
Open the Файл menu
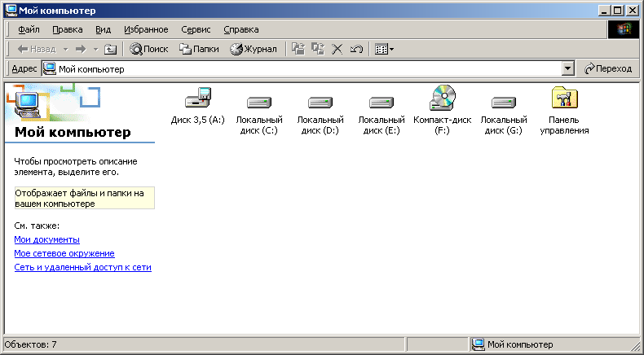click(29, 29)
